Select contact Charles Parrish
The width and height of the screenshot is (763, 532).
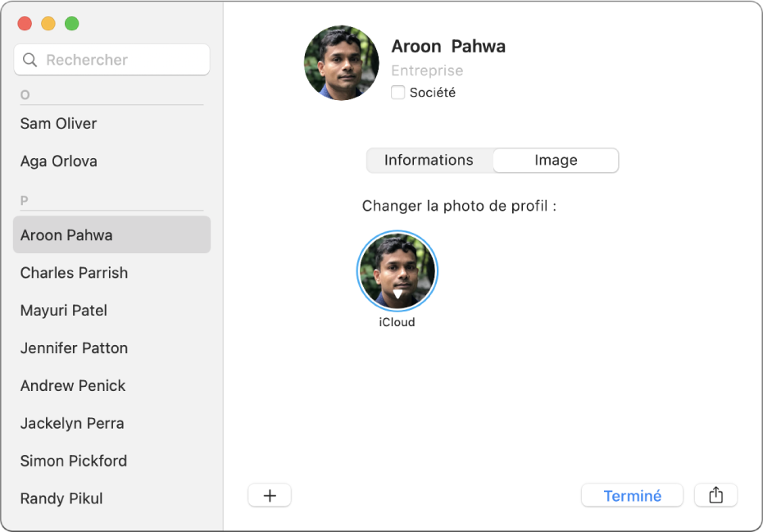tap(74, 273)
